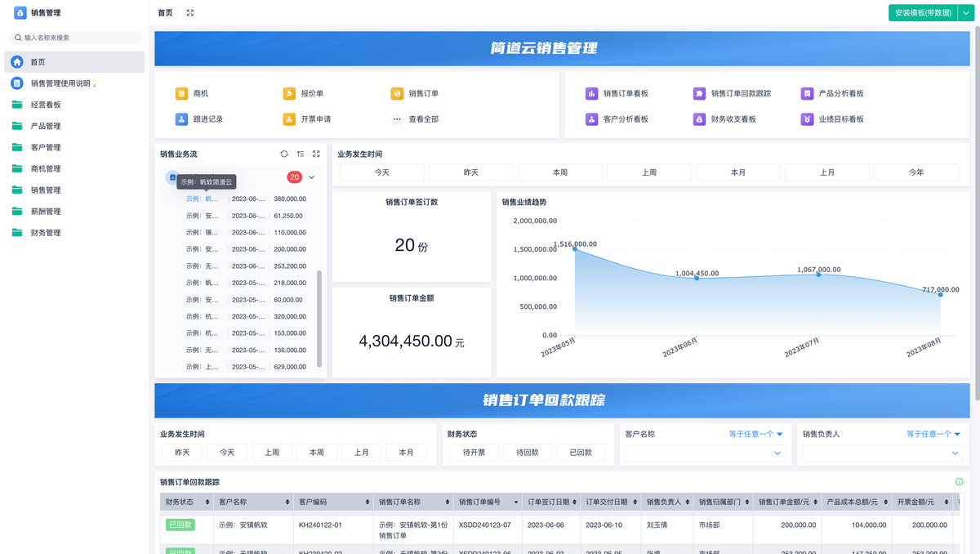Viewport: 980px width, 554px height.
Task: Click the 首页 home icon in sidebar
Action: point(17,62)
